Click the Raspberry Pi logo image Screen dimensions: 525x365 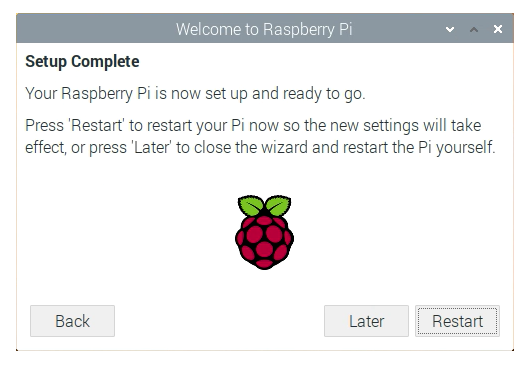(x=265, y=232)
